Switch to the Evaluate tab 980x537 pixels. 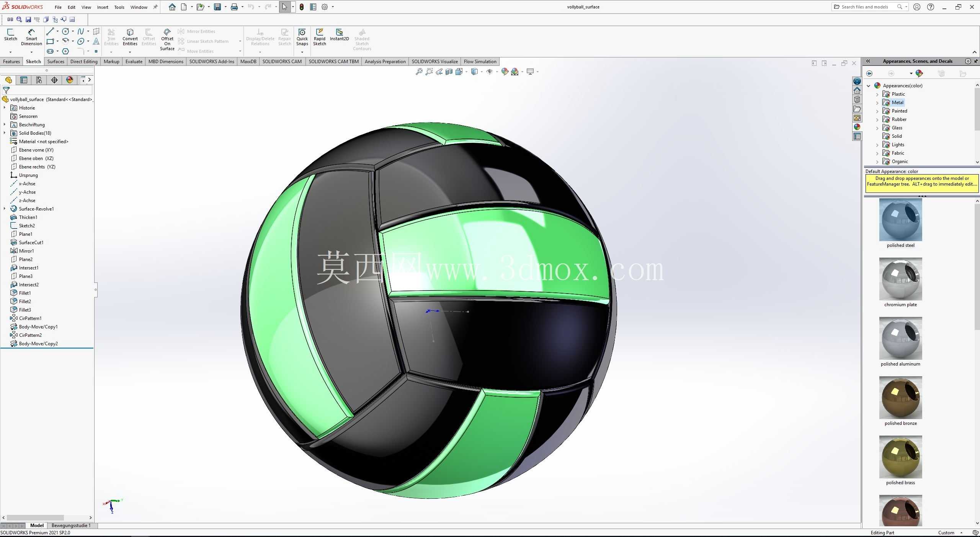tap(134, 61)
